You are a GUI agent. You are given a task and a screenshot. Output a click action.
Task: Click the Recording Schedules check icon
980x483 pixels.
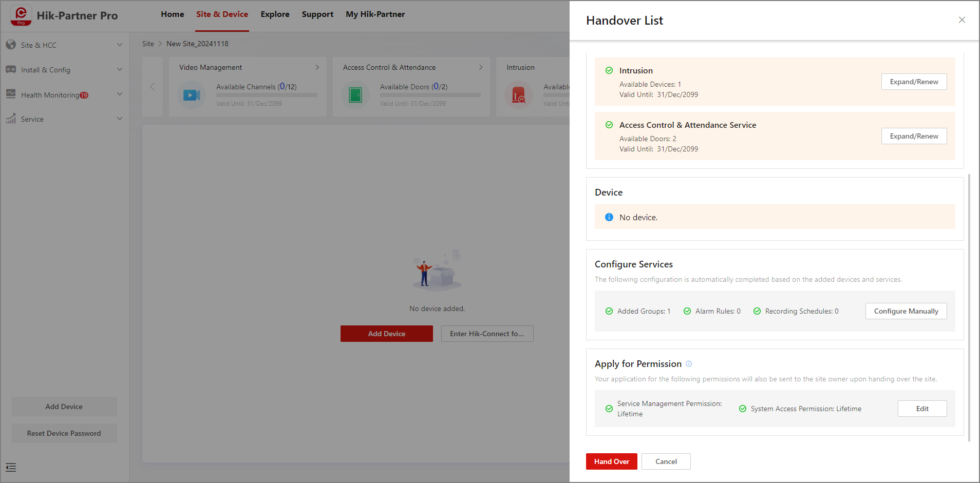(757, 311)
